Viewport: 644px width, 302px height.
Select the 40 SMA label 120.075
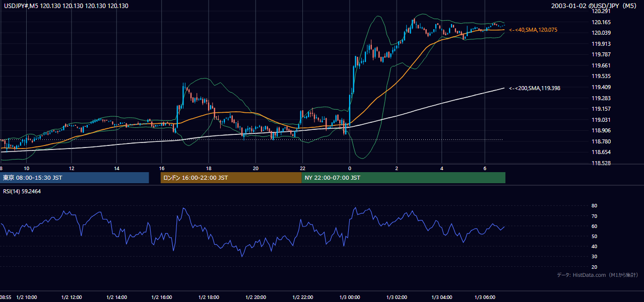tap(533, 30)
